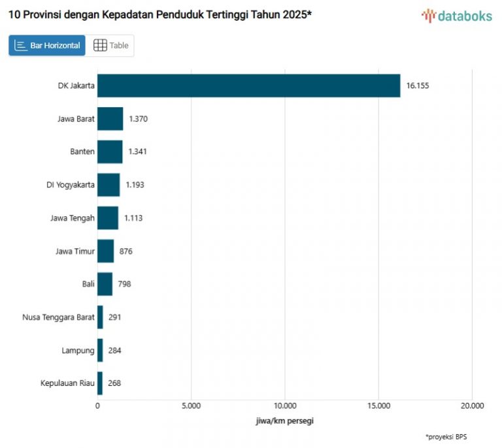502x448 pixels.
Task: Click the Lampung bar
Action: pyautogui.click(x=100, y=350)
